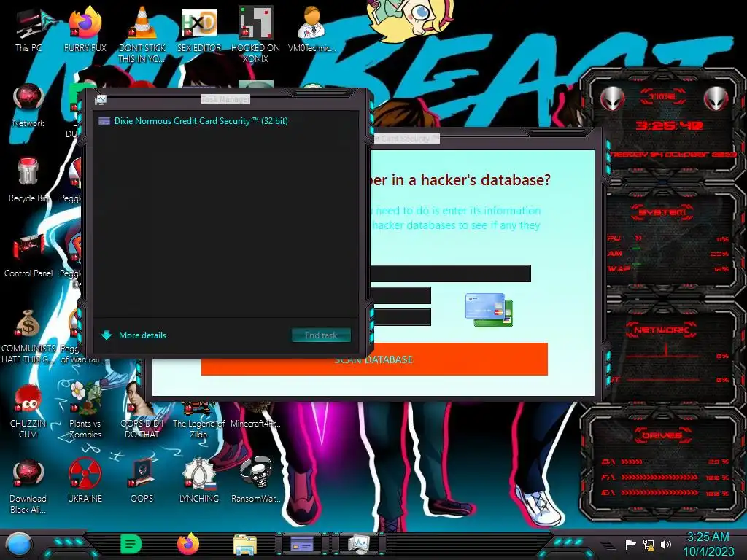The width and height of the screenshot is (747, 560).
Task: Click the right alien head on TIME widget
Action: pyautogui.click(x=716, y=99)
